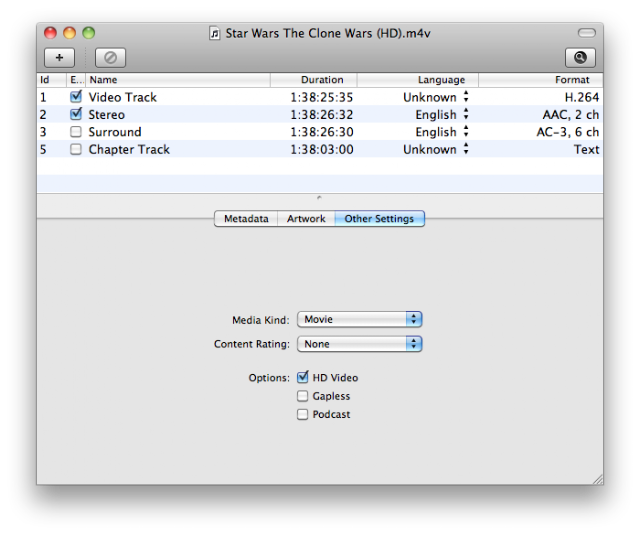Select the Other Settings tab

(x=379, y=219)
